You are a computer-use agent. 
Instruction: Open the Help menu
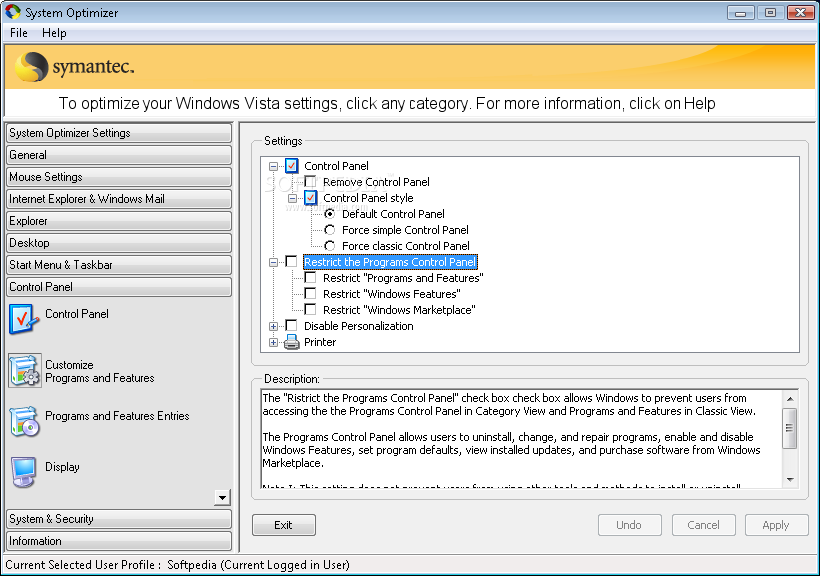click(54, 33)
